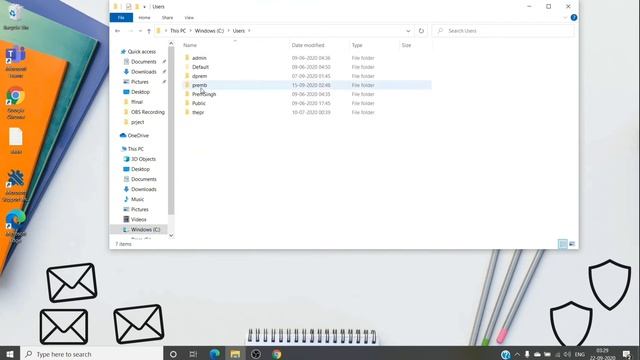
Task: Expand the ribbon with chevron
Action: click(565, 18)
